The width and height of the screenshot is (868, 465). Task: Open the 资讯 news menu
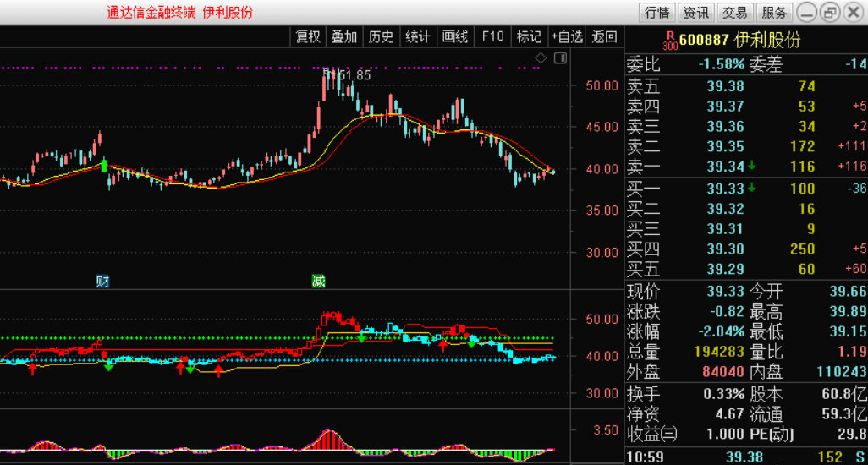pyautogui.click(x=696, y=12)
